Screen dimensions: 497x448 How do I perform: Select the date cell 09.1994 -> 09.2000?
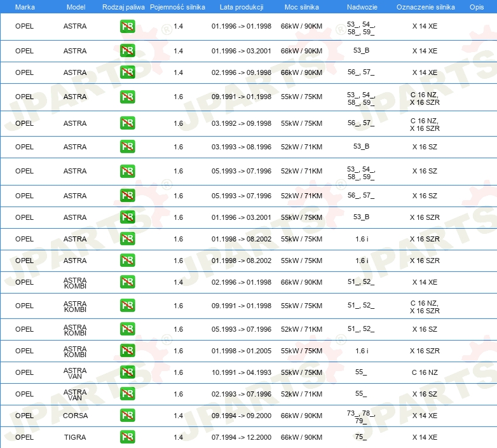click(242, 416)
